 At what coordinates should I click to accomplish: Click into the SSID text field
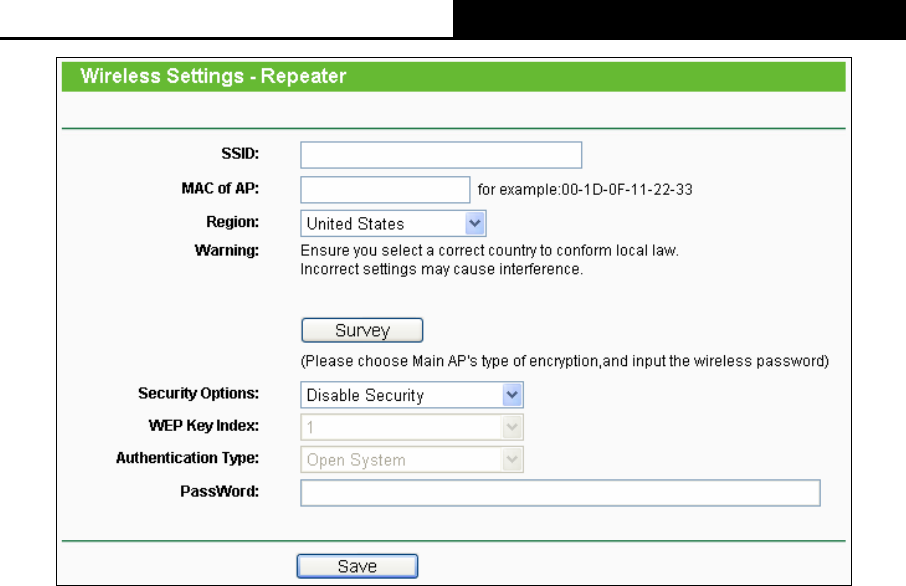[x=441, y=155]
